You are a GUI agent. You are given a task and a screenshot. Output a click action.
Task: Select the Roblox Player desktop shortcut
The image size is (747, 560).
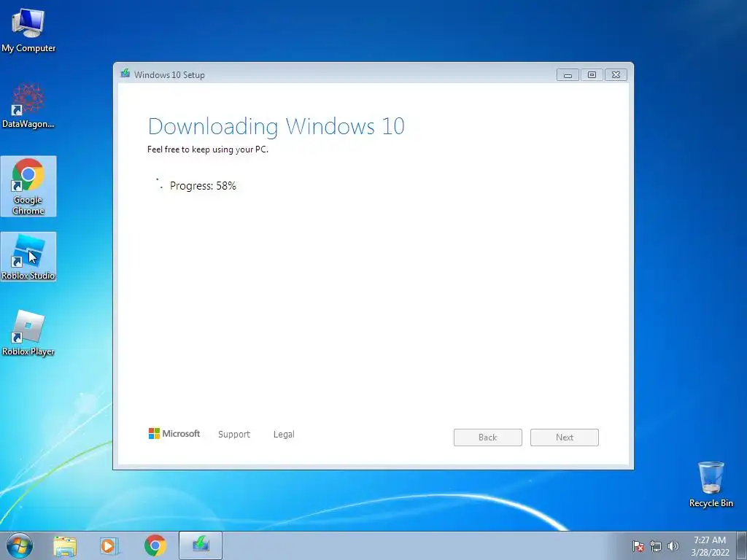(28, 332)
